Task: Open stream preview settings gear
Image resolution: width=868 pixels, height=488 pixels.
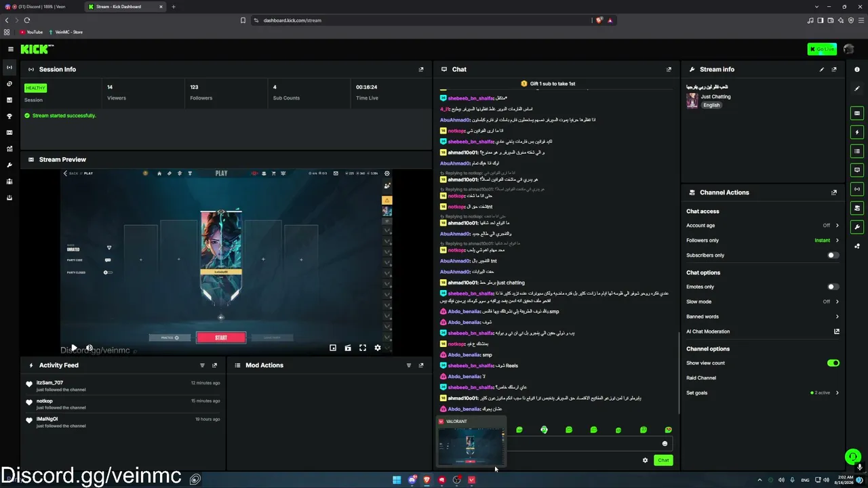Action: pyautogui.click(x=378, y=348)
